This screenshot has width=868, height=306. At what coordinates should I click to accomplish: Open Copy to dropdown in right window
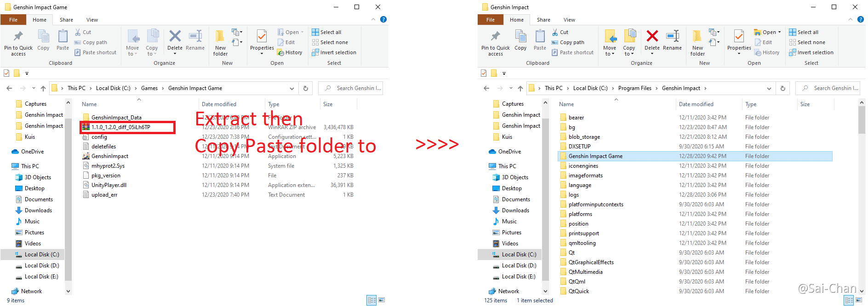coord(629,42)
